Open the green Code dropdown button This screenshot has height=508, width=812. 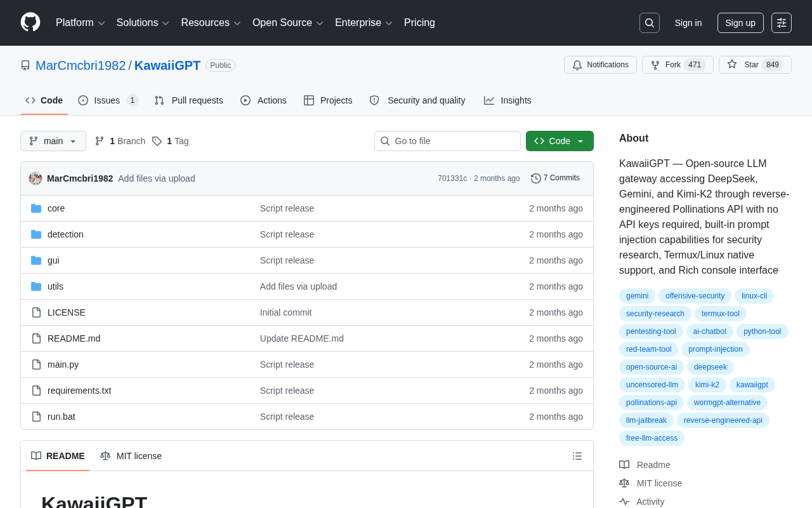click(x=560, y=141)
